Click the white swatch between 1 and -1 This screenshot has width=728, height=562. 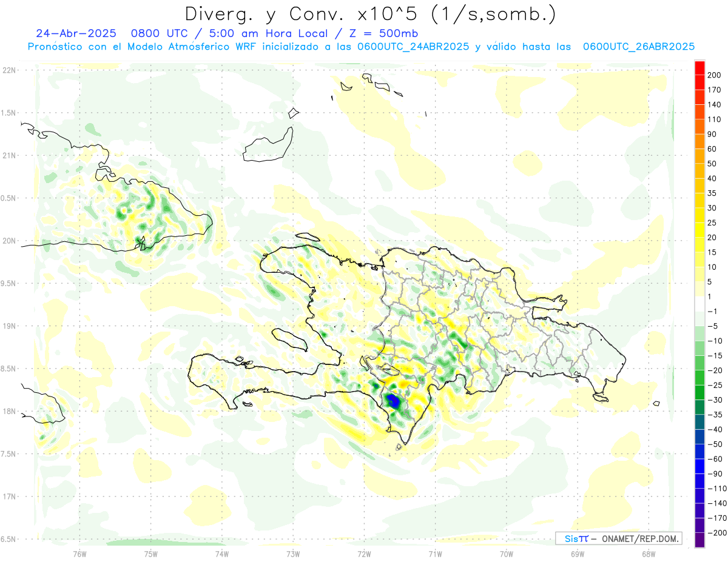[699, 304]
